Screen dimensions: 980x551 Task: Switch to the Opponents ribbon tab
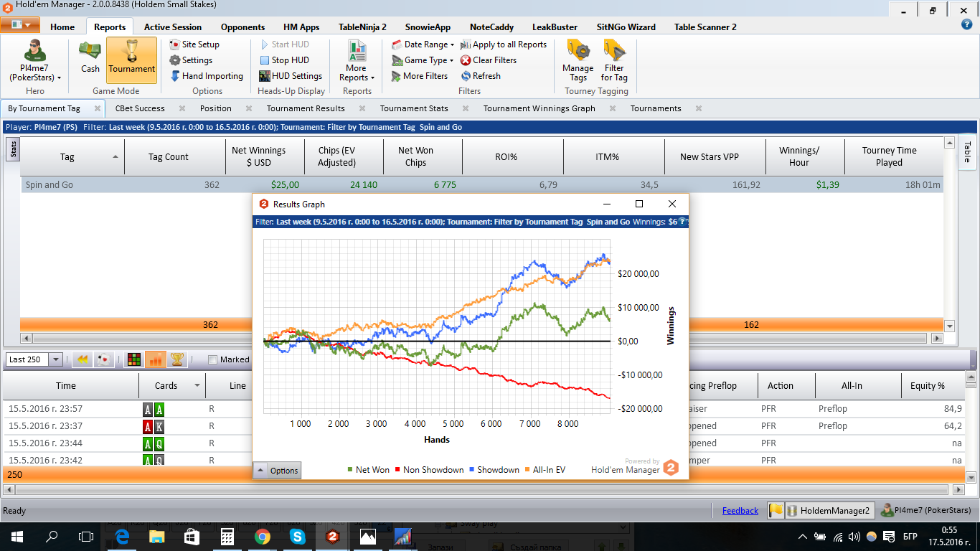(242, 27)
